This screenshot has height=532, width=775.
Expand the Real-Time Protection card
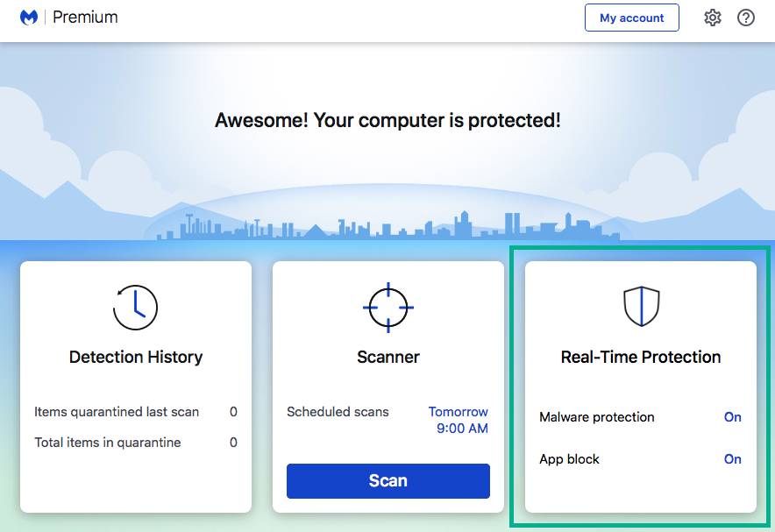click(640, 357)
